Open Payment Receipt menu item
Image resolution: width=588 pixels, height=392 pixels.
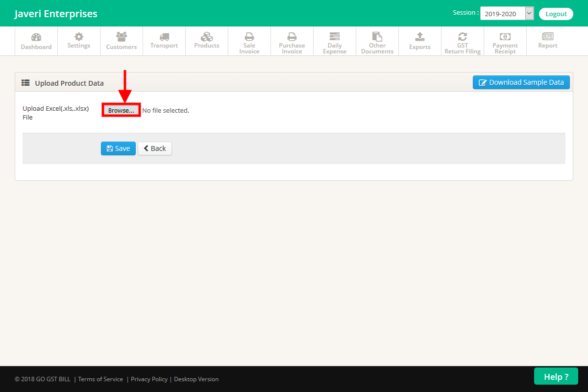click(505, 42)
